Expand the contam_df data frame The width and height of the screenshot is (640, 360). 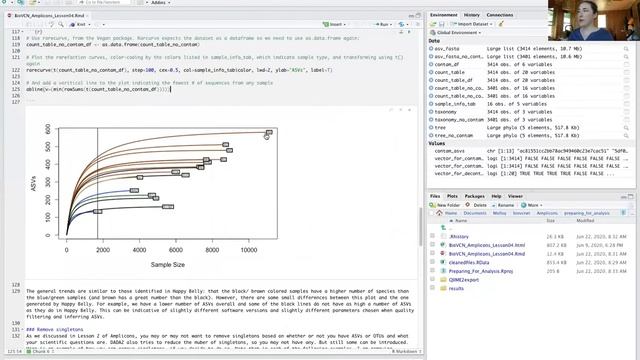point(431,64)
